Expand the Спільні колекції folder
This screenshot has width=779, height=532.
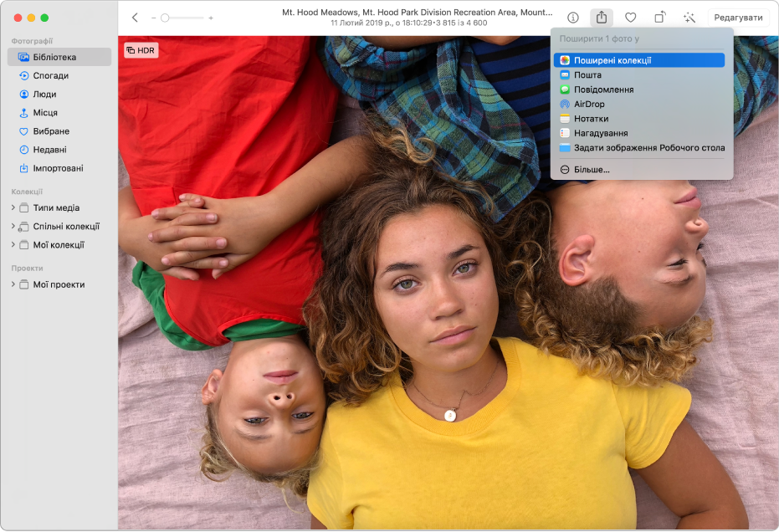point(13,227)
